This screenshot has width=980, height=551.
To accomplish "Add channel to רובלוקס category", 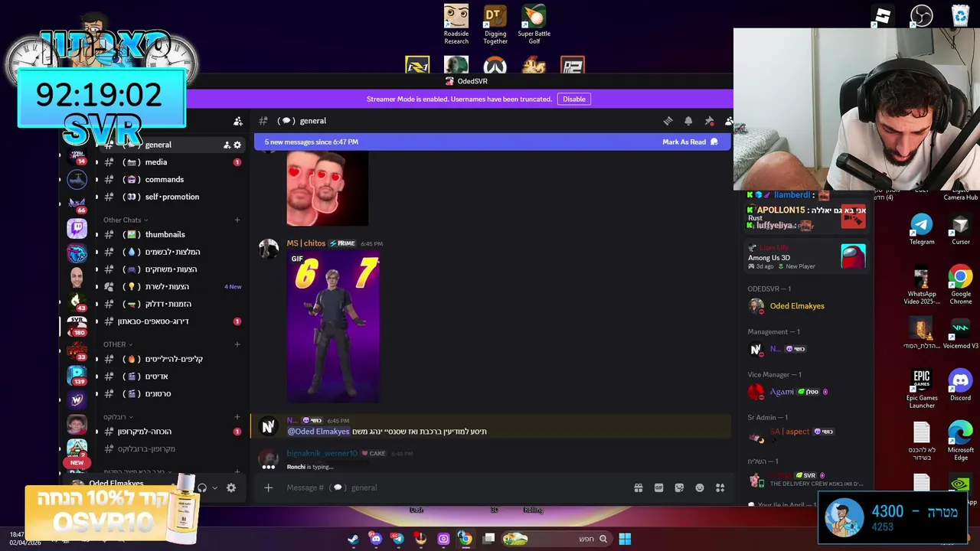I will coord(237,417).
